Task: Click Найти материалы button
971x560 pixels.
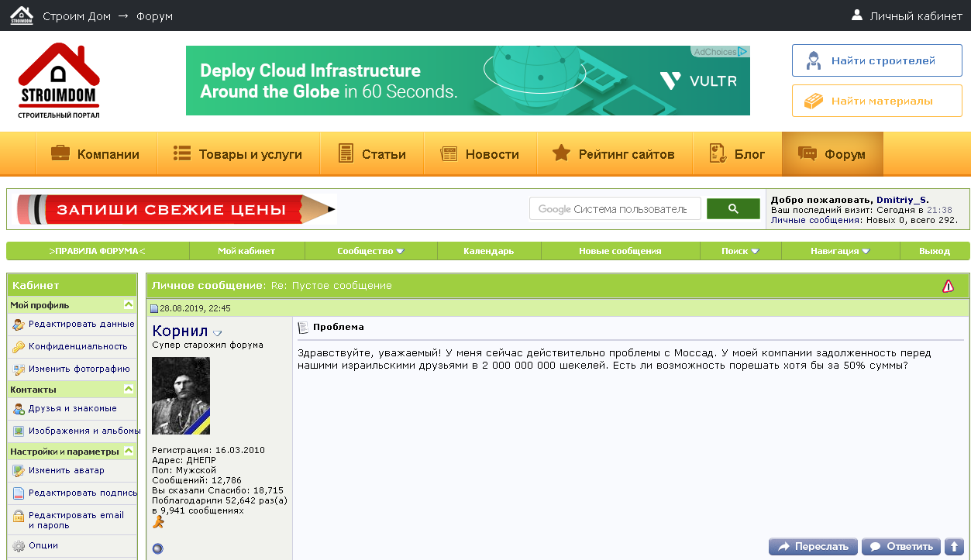Action: pos(876,101)
